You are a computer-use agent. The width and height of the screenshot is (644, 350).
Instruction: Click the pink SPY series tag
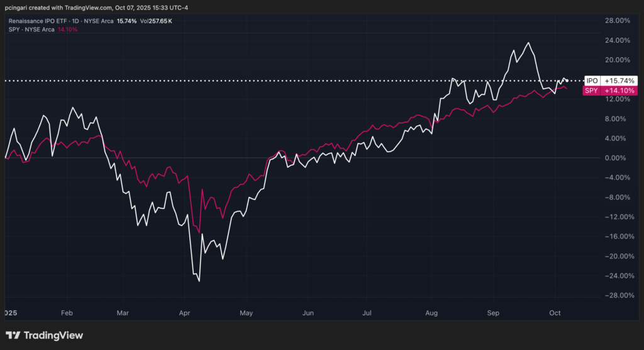tap(591, 91)
